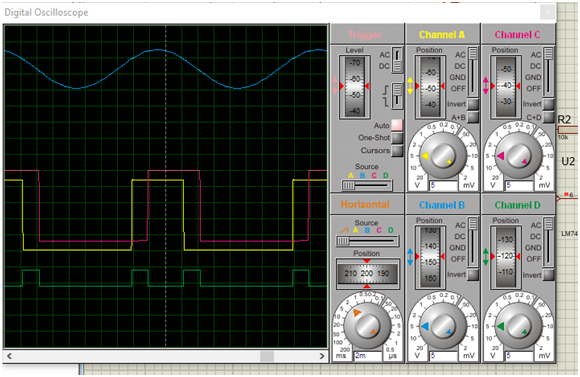Screen dimensions: 580x377
Task: Click the blue coarse pointer on Channel B knob
Action: pos(425,326)
